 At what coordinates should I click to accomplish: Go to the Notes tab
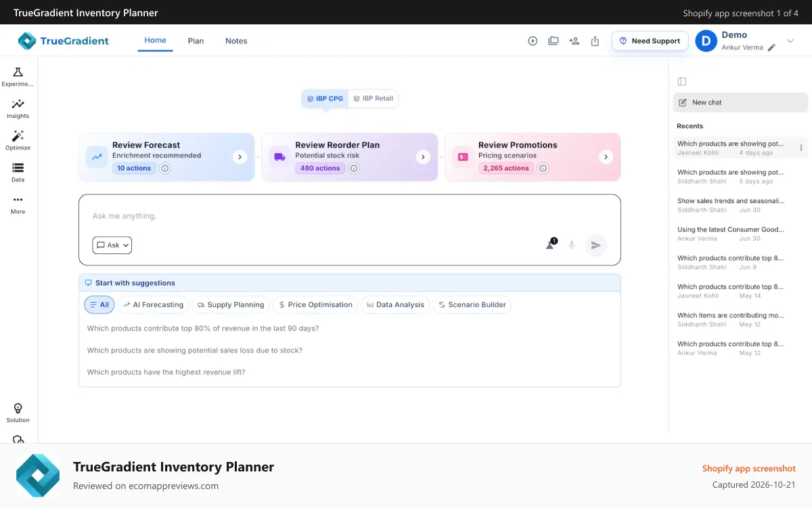point(236,41)
